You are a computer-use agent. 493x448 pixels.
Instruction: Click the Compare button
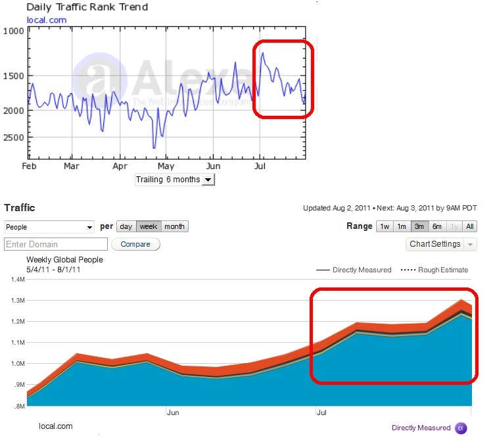[135, 245]
